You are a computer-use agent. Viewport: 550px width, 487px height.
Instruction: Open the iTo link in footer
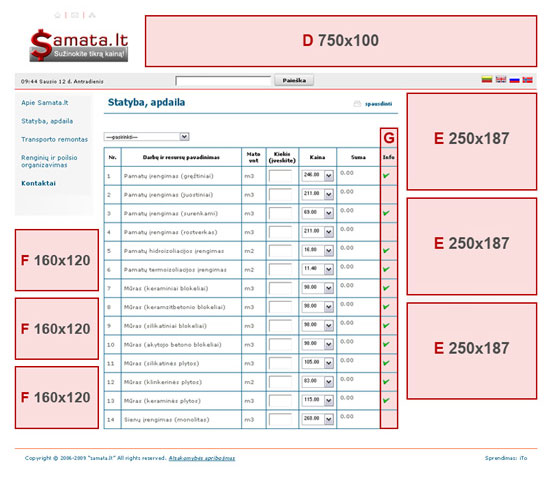[523, 458]
